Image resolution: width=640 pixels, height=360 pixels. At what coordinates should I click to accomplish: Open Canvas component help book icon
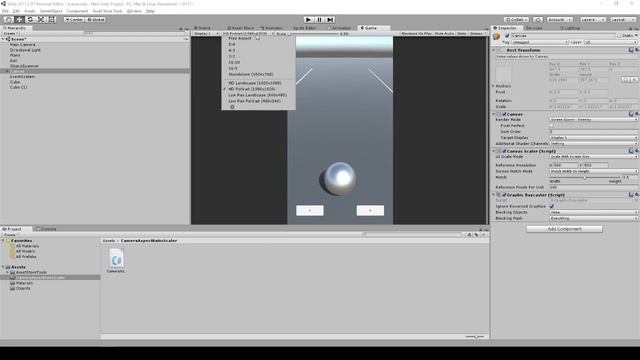pyautogui.click(x=631, y=114)
